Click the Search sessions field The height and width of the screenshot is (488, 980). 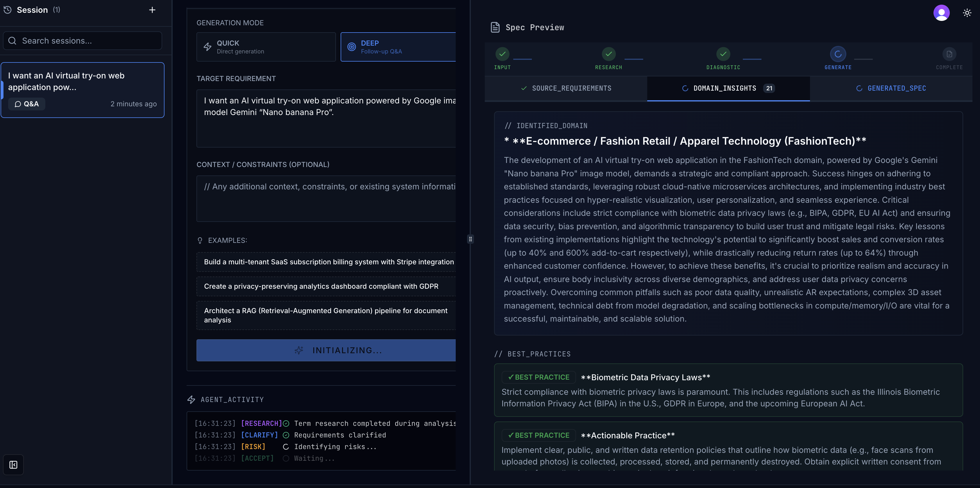(83, 41)
